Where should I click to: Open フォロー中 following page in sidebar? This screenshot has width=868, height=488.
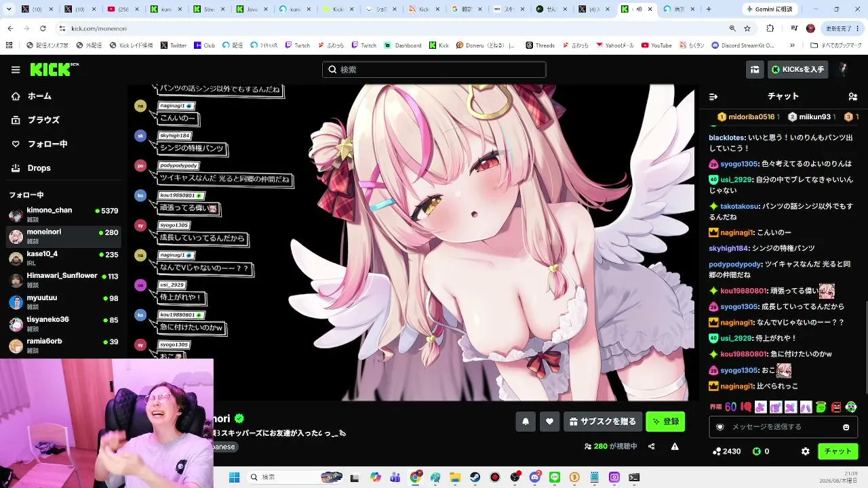click(x=39, y=144)
